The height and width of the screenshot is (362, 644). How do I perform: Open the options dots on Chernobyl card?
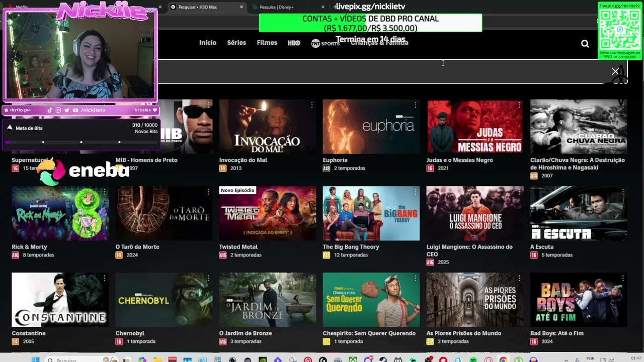click(x=208, y=278)
